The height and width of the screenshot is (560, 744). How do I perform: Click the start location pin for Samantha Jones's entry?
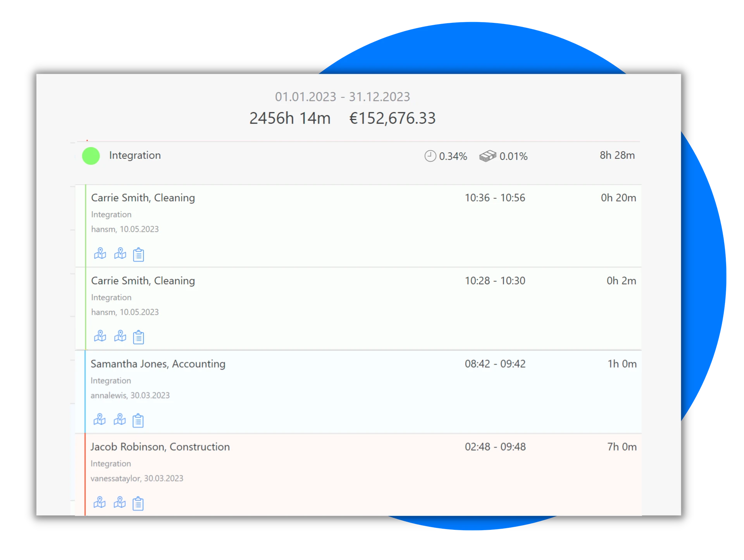(x=100, y=420)
